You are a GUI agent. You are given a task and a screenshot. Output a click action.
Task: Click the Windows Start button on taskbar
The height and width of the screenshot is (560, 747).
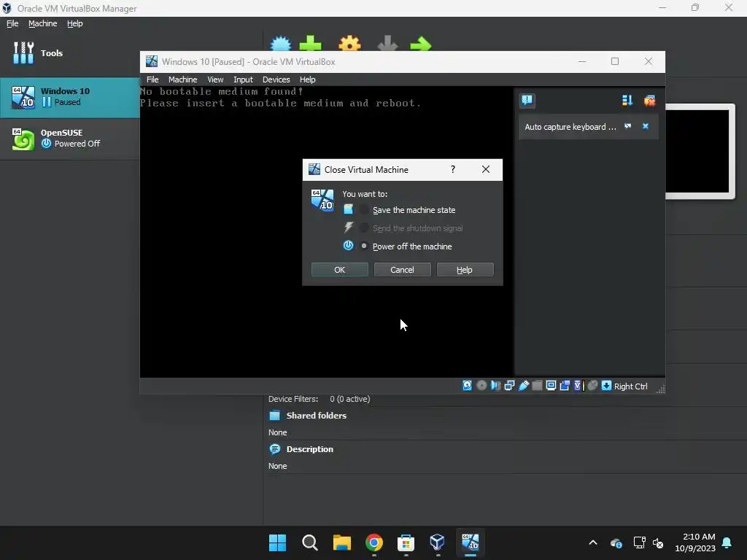pyautogui.click(x=278, y=542)
